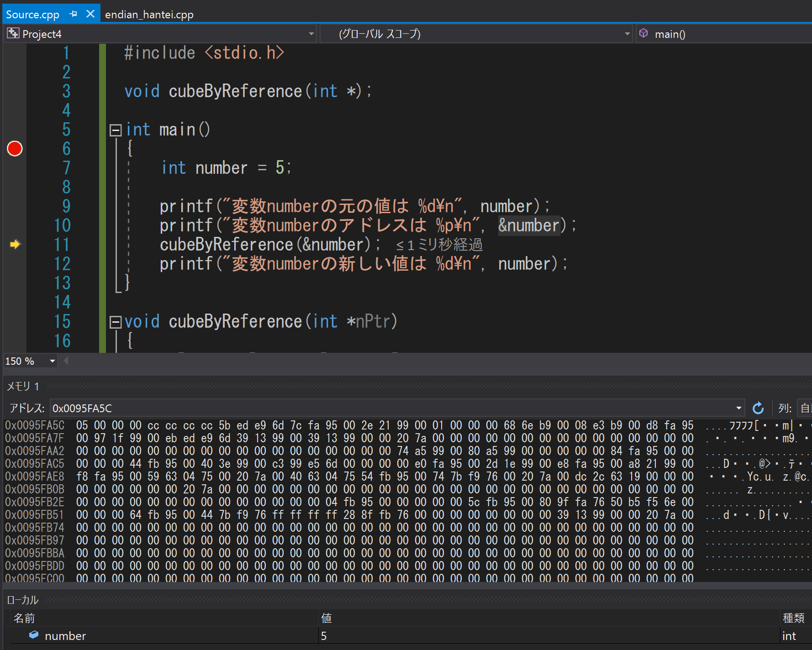Click memory row address 0x0095FAA2
Image resolution: width=812 pixels, height=650 pixels.
point(35,451)
